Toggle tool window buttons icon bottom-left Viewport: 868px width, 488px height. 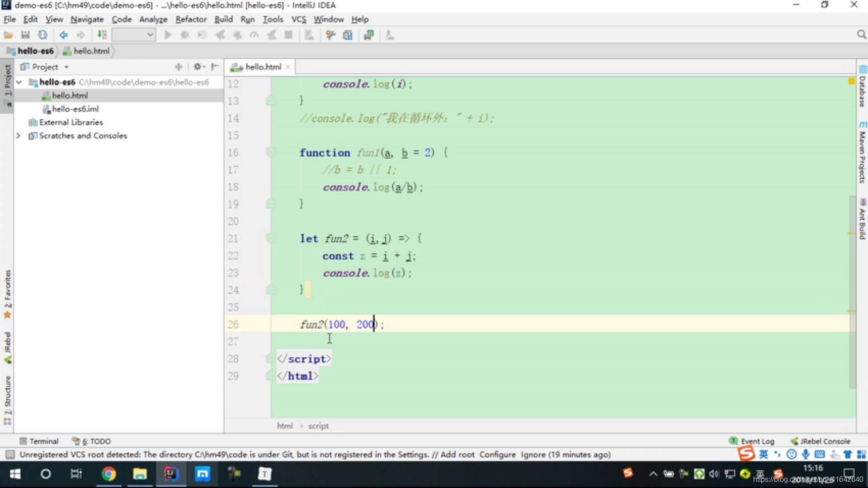tap(10, 455)
